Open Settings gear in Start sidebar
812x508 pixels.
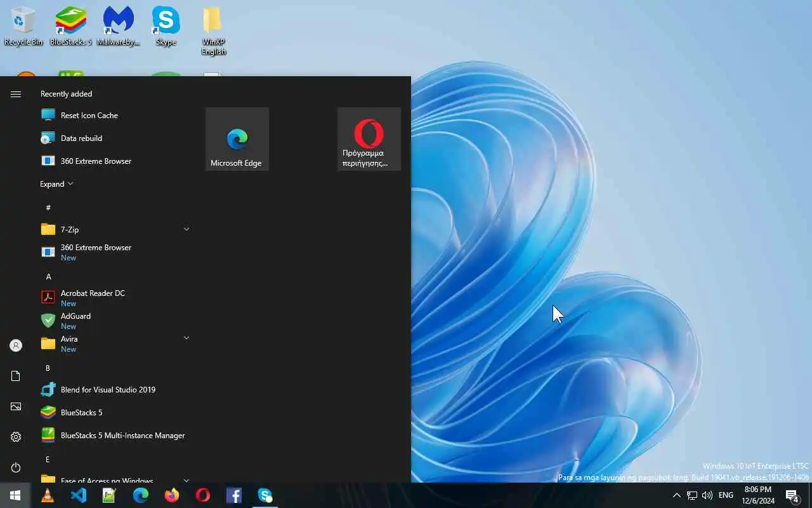16,437
